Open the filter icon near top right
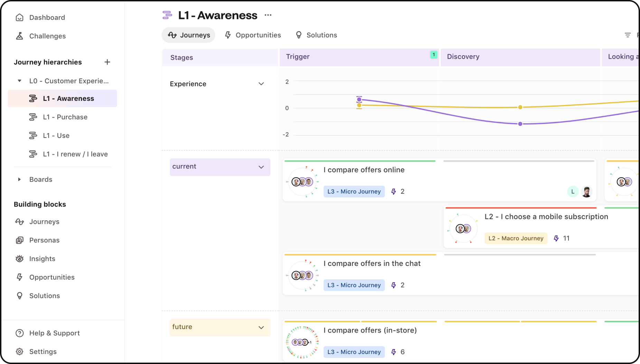Image resolution: width=640 pixels, height=364 pixels. click(628, 35)
